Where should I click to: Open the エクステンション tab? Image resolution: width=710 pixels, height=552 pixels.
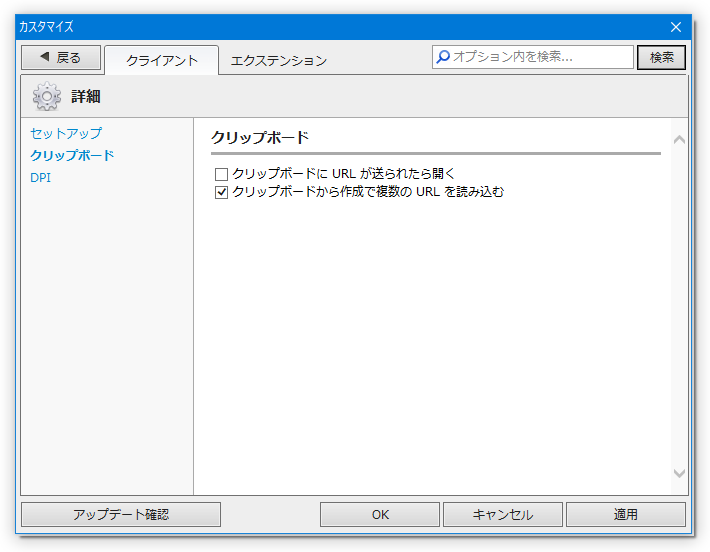pos(278,60)
